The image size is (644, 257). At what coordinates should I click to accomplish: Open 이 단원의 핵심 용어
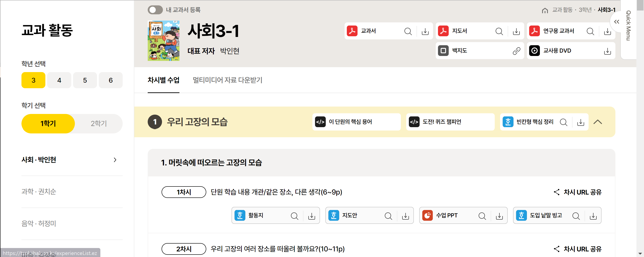[356, 122]
